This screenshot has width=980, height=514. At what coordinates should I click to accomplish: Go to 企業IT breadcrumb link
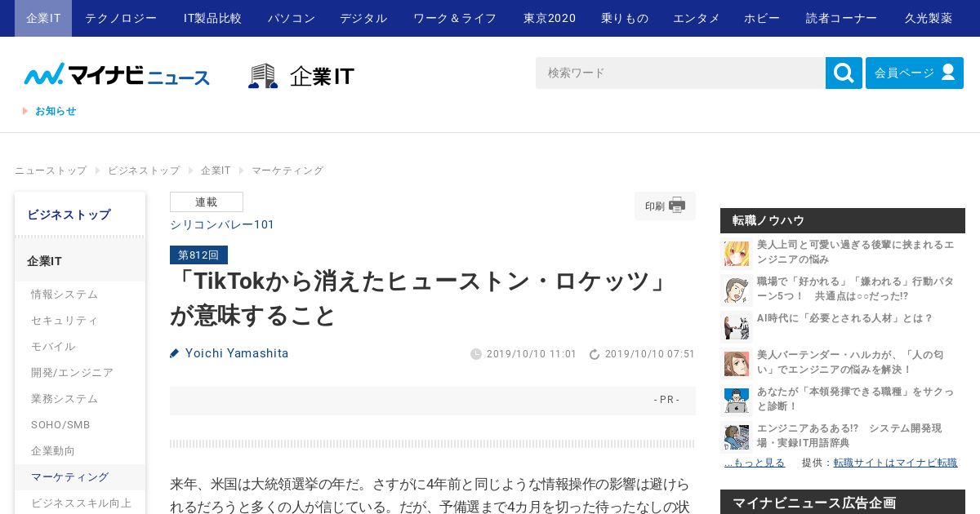[216, 171]
